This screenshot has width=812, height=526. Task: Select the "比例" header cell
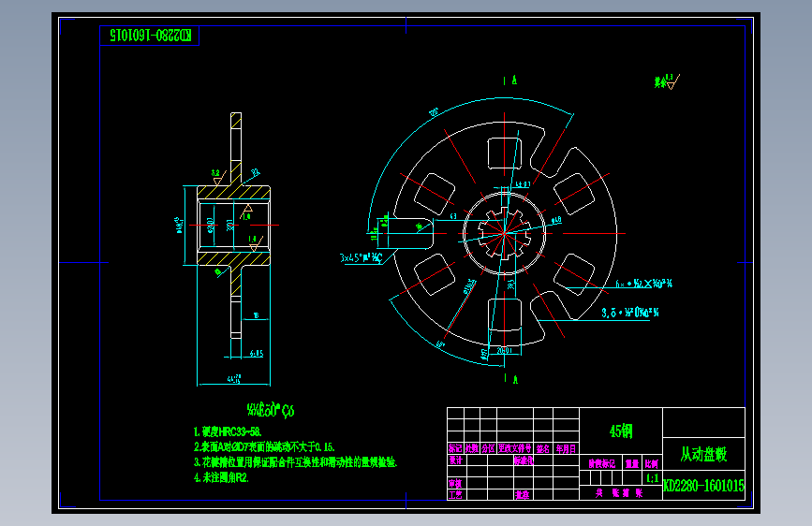pyautogui.click(x=652, y=464)
